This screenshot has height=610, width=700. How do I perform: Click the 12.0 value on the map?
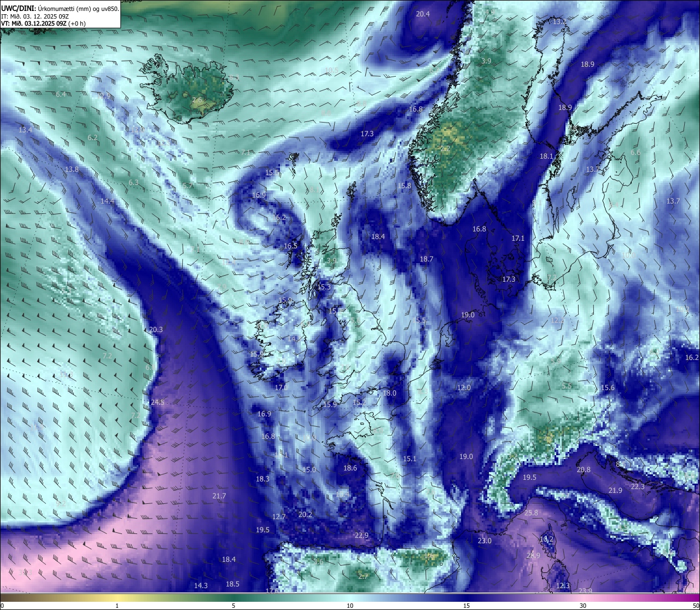[x=464, y=388]
